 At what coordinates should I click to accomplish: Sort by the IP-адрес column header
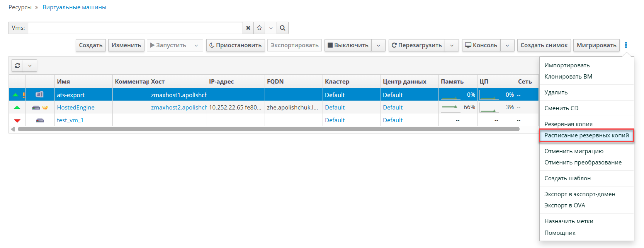point(236,82)
